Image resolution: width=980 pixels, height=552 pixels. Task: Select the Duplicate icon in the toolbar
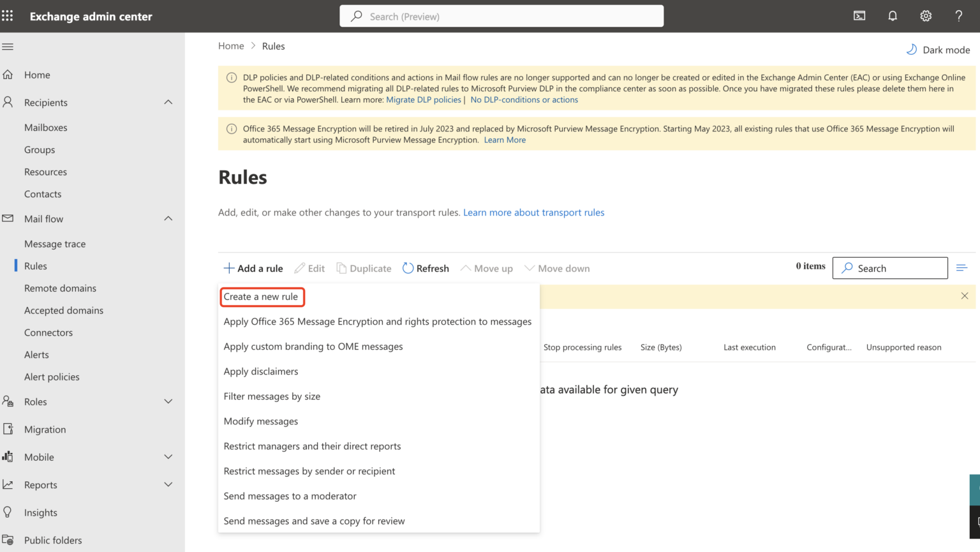342,267
